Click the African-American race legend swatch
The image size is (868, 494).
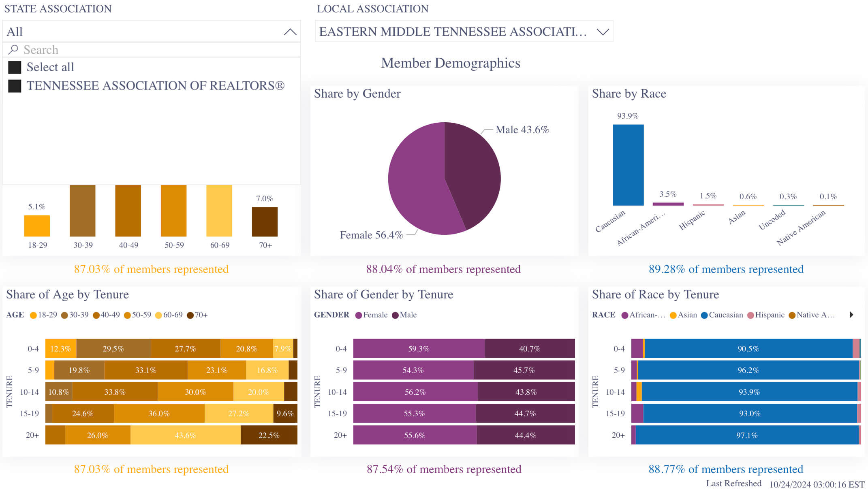tap(625, 315)
